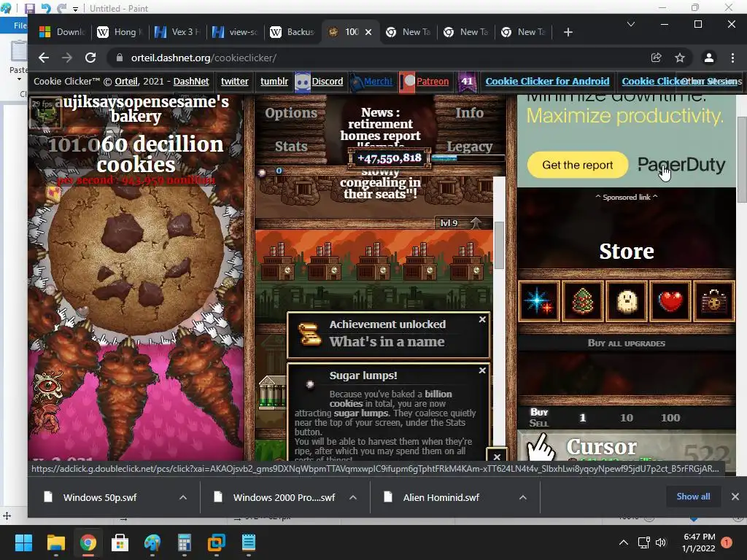The image size is (747, 560).
Task: Expand Alien Hominid.swf download options
Action: click(x=522, y=497)
